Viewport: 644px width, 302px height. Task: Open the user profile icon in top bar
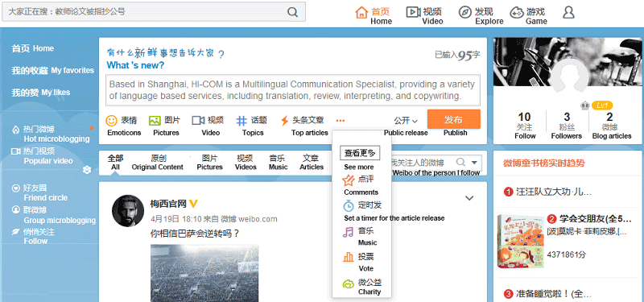point(568,12)
